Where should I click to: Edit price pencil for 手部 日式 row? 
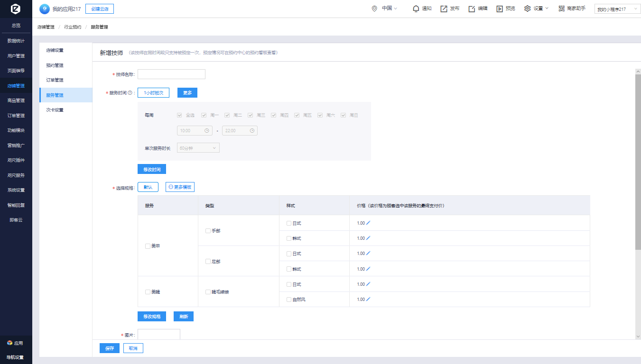point(368,223)
